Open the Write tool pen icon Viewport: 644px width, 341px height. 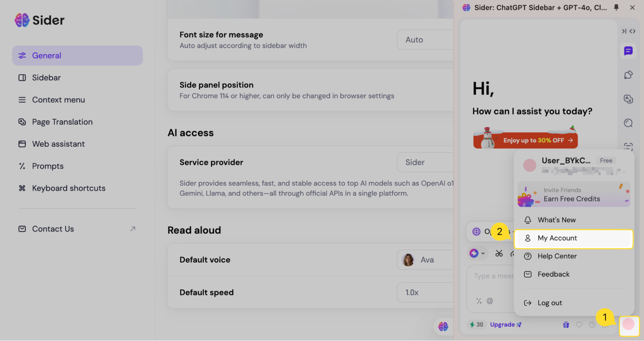tap(628, 75)
